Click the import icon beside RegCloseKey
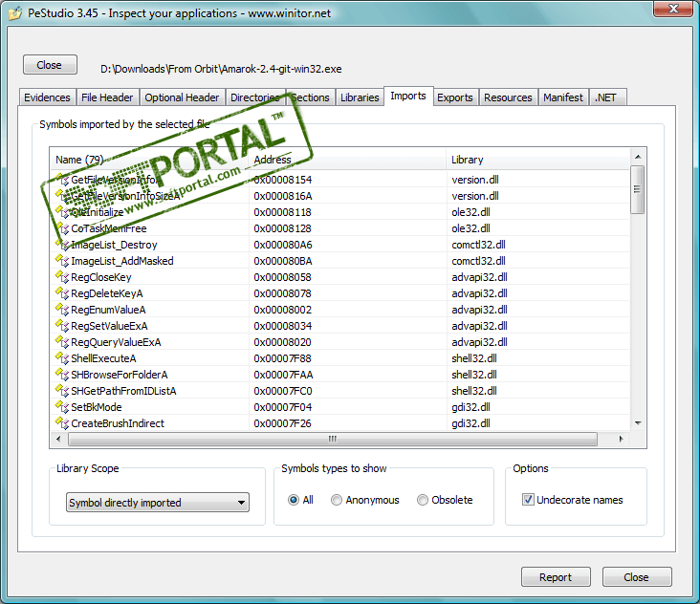700x604 pixels. (x=61, y=276)
